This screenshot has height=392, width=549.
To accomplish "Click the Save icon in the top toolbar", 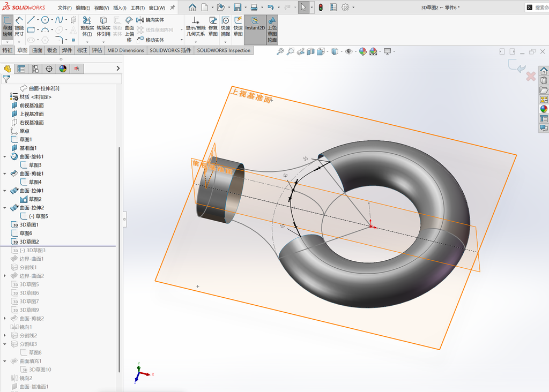I will point(238,7).
